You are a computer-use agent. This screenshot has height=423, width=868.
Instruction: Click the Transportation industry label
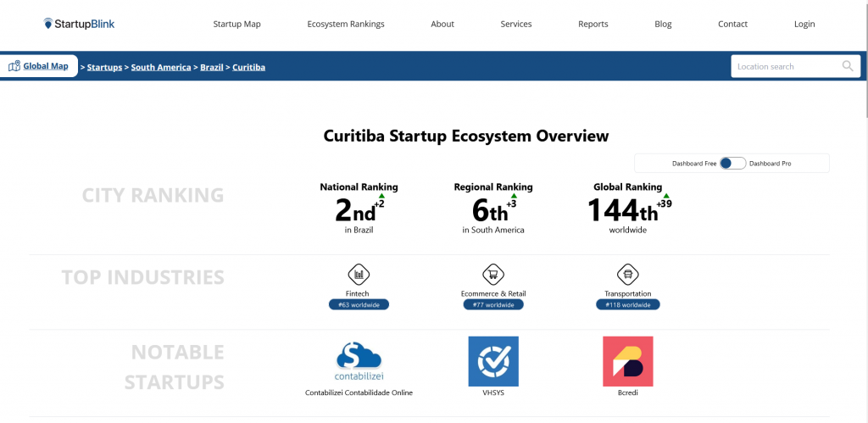click(x=628, y=294)
